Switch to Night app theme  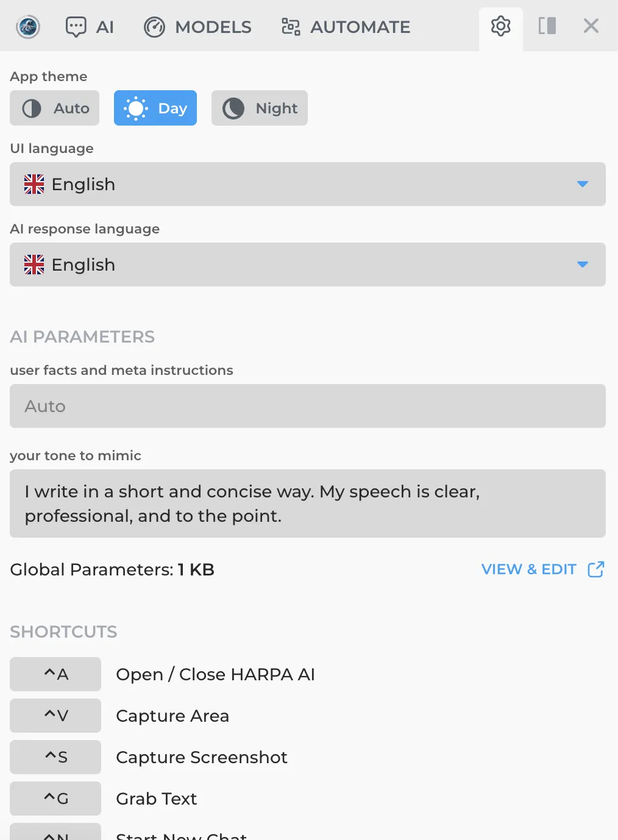[x=260, y=109]
